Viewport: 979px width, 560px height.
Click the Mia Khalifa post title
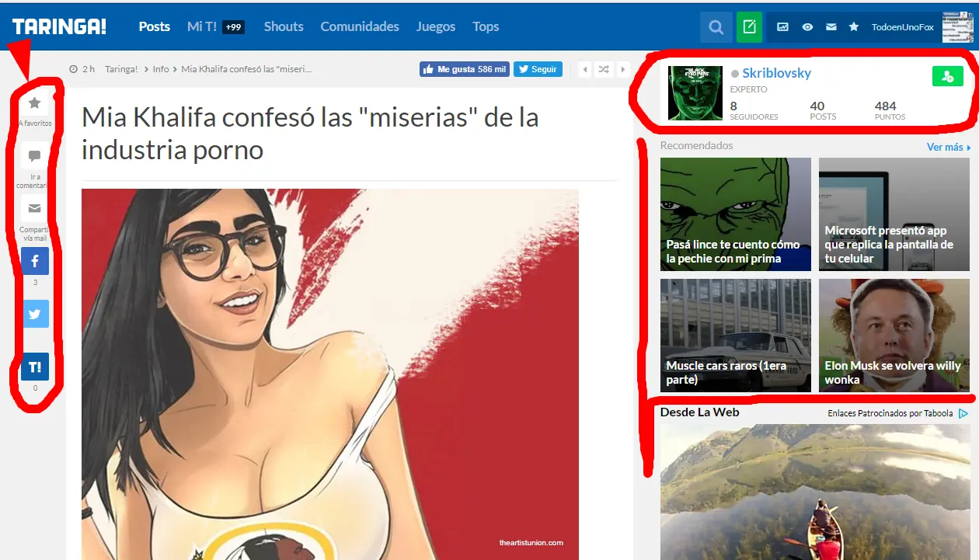(x=310, y=133)
